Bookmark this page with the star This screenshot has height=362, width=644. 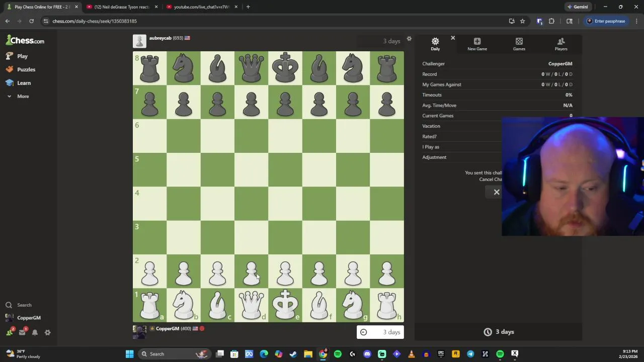point(522,21)
